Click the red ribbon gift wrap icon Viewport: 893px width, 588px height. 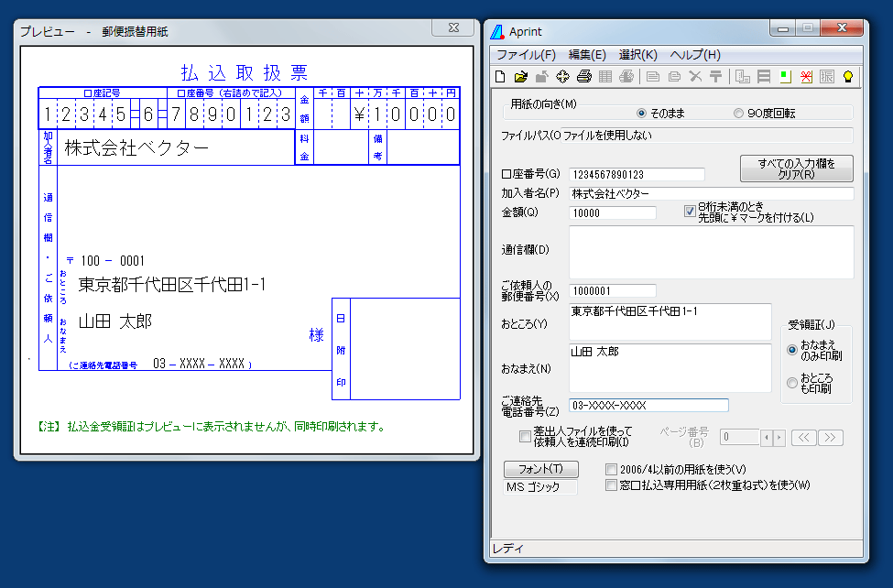[806, 76]
